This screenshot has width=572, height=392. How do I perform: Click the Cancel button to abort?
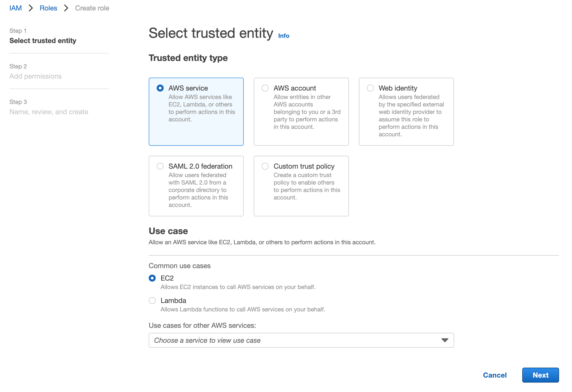pos(495,375)
